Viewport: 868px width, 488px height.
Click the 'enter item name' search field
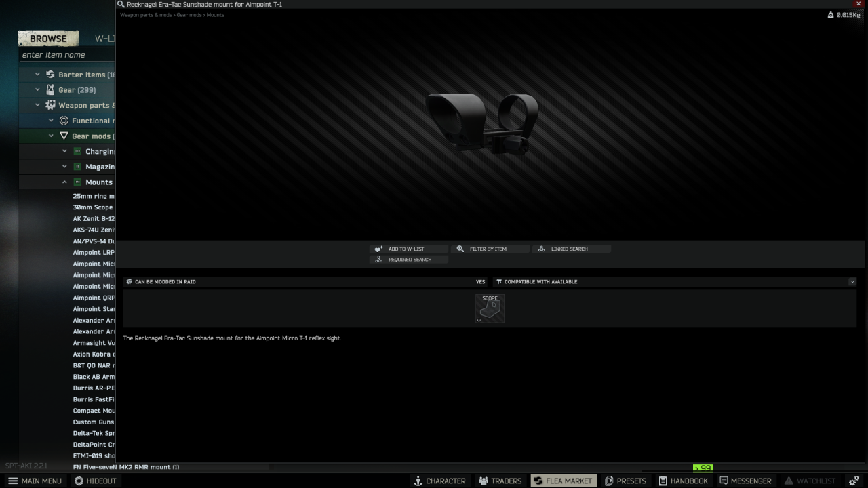tap(67, 55)
